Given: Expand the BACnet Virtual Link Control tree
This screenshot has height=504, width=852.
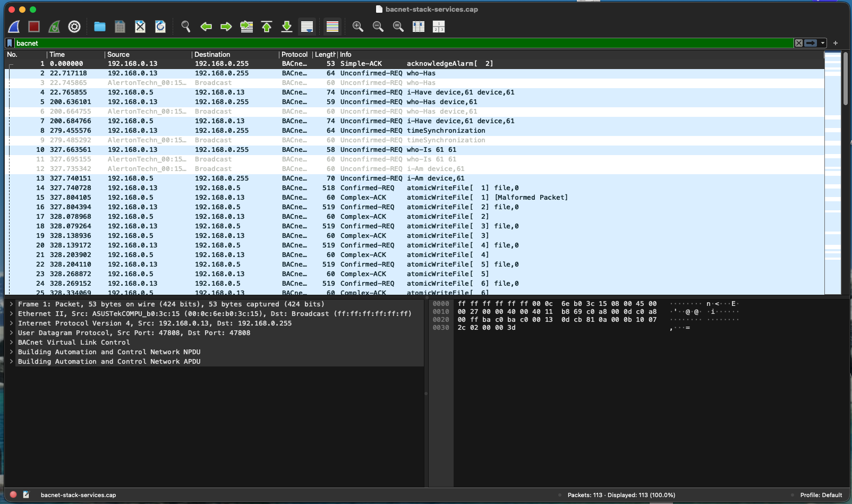Looking at the screenshot, I should [x=11, y=343].
